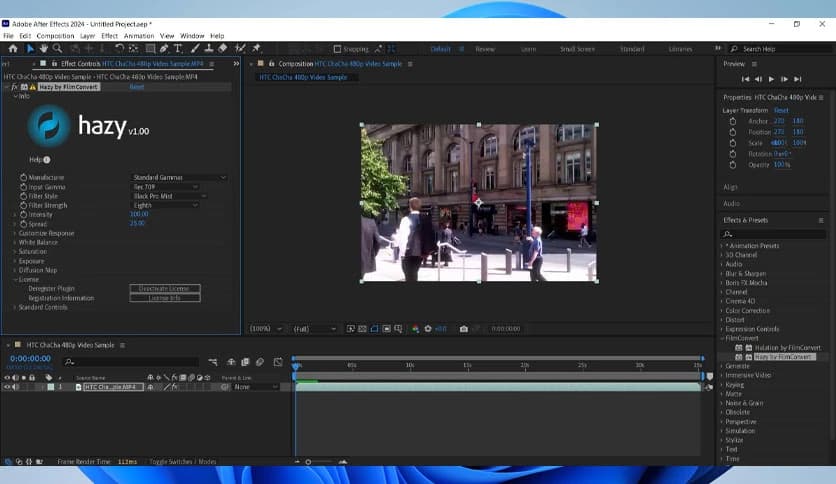Select the Pen tool
The width and height of the screenshot is (836, 484).
click(164, 49)
